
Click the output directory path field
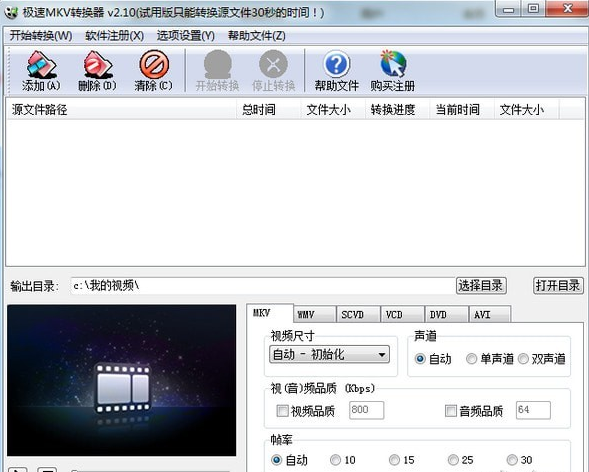coord(263,286)
